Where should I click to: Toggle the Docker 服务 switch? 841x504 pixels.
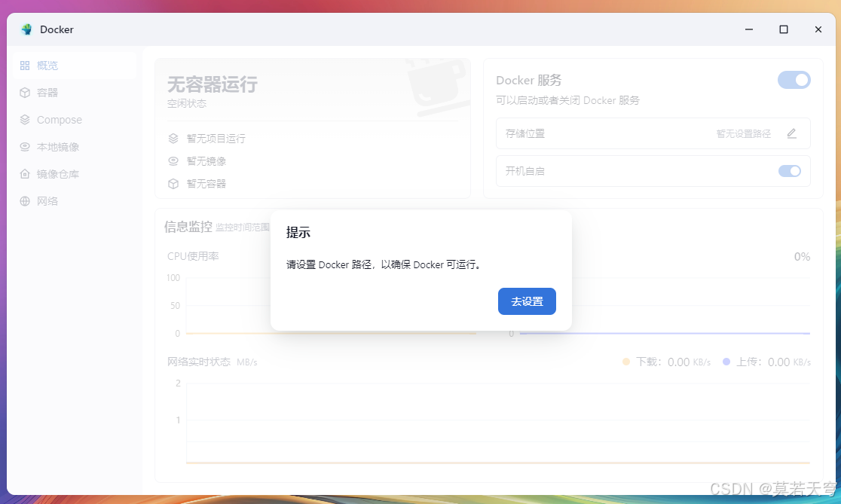pos(794,80)
